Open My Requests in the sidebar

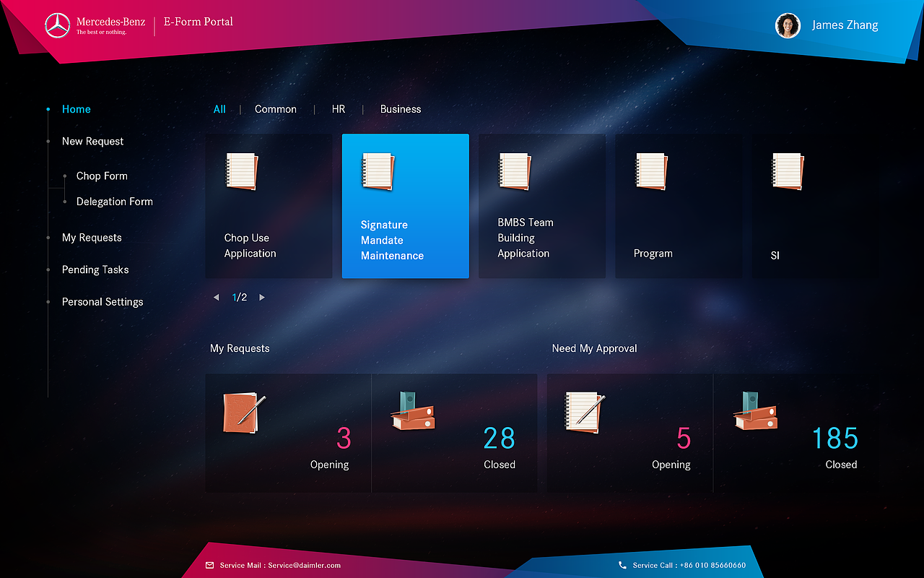click(92, 238)
